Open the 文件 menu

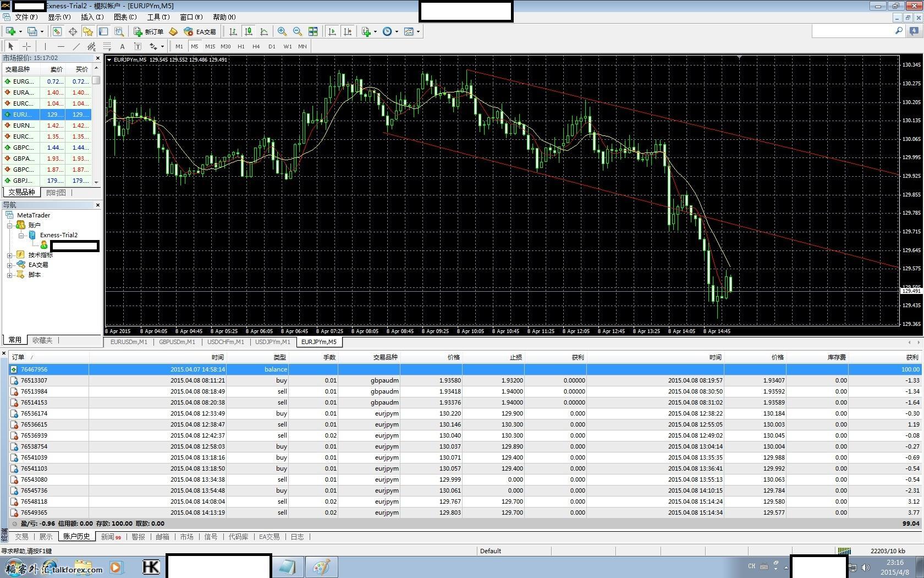[x=26, y=17]
